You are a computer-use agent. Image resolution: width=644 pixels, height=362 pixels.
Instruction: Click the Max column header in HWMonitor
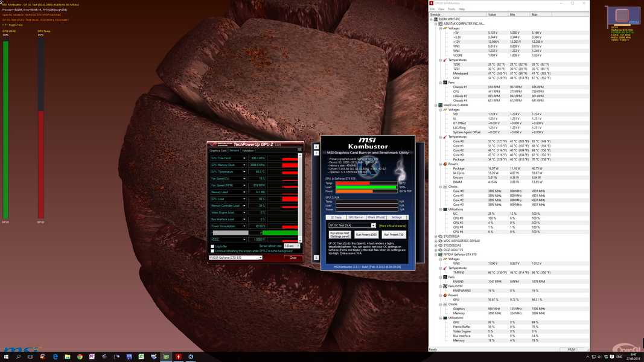(541, 14)
